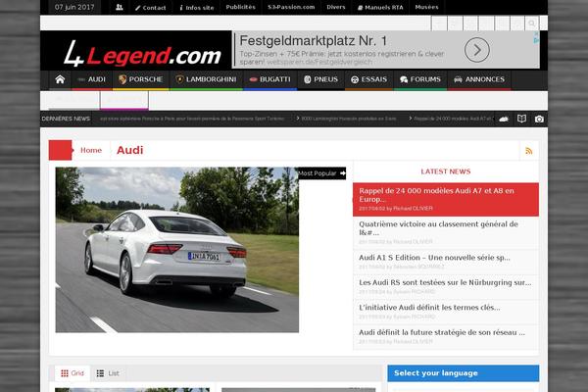Open Les Audi RS Nürburgring article
The width and height of the screenshot is (588, 392).
point(446,286)
